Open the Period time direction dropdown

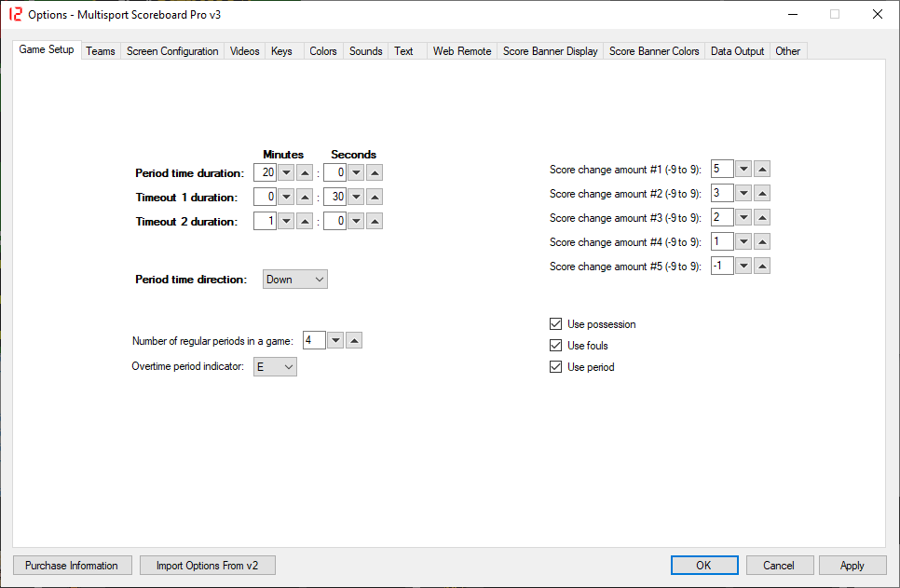[294, 280]
